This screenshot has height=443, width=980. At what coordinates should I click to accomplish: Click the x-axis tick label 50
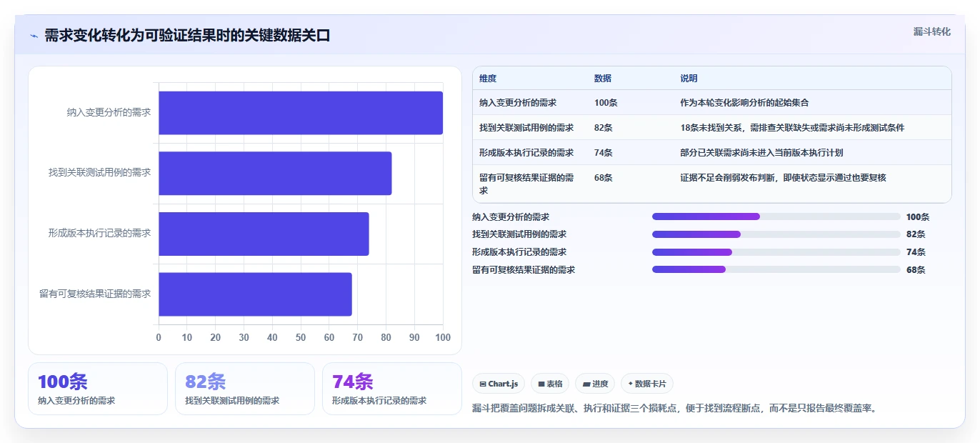[x=301, y=337]
